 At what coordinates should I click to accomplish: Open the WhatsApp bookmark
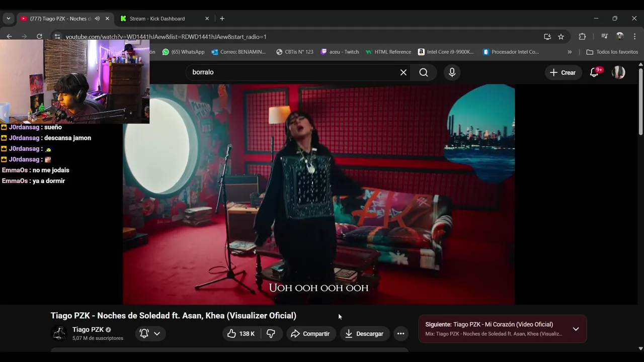pyautogui.click(x=183, y=52)
